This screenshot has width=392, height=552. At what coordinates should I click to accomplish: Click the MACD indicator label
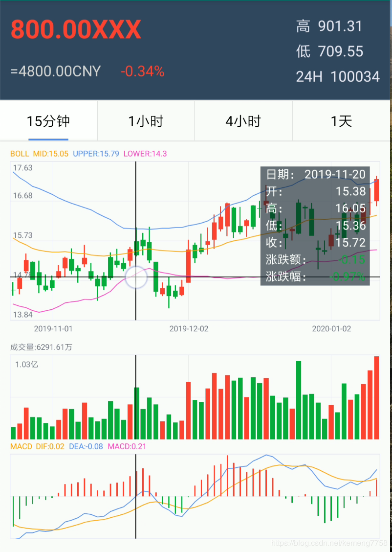tap(20, 447)
